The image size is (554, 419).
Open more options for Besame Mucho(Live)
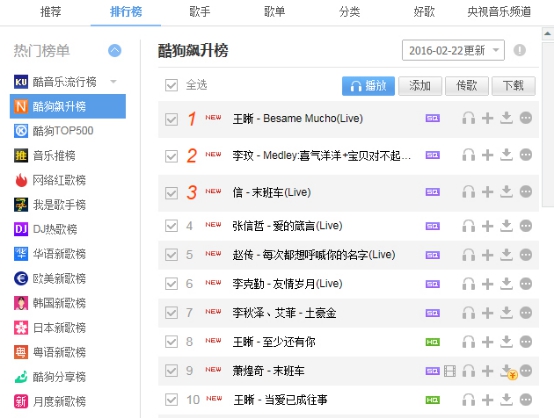pyautogui.click(x=526, y=118)
